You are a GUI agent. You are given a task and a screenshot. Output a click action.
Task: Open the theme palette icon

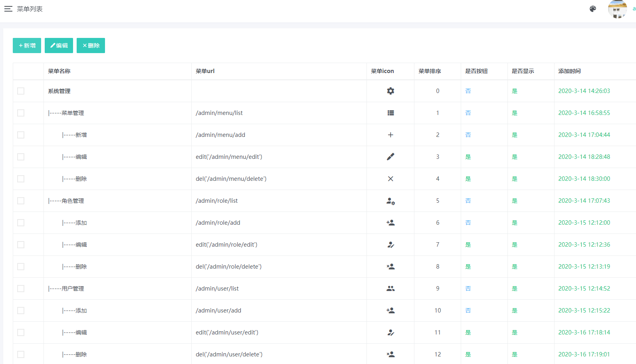[593, 9]
